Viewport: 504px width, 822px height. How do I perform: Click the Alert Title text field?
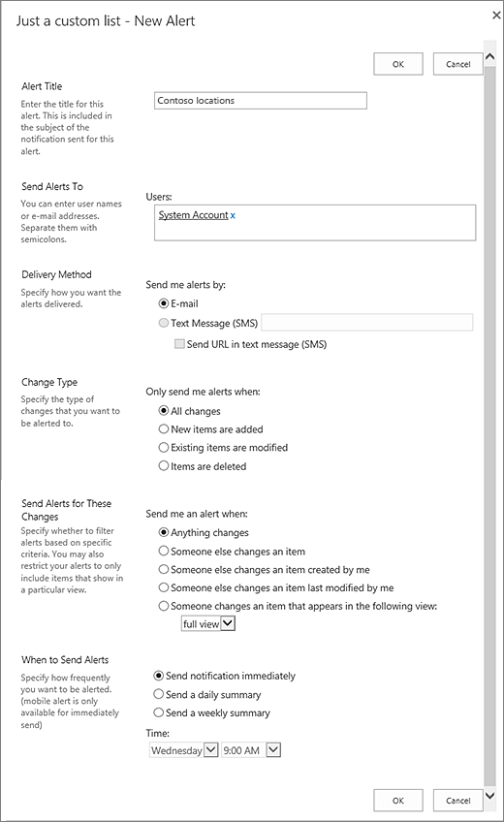pos(261,101)
